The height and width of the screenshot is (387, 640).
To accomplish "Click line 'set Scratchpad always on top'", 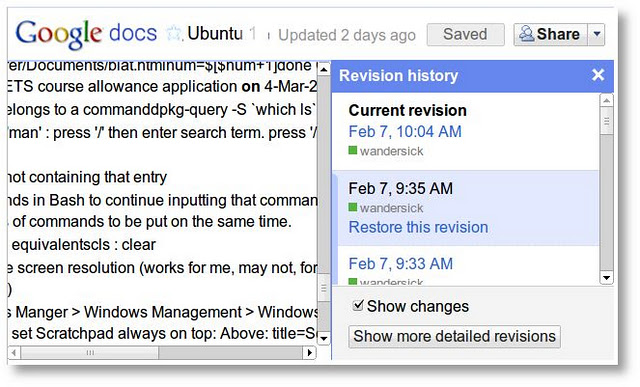I will tap(164, 334).
